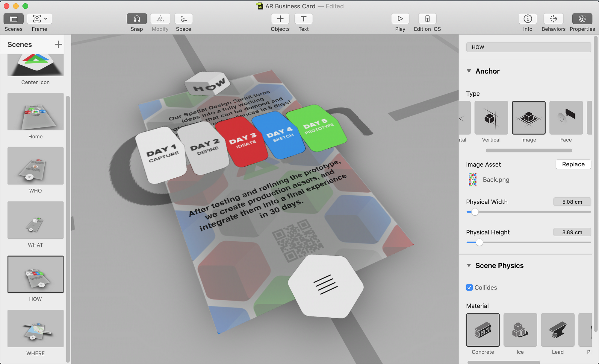The image size is (599, 364).
Task: Choose the Vertical anchor type
Action: pos(491,118)
